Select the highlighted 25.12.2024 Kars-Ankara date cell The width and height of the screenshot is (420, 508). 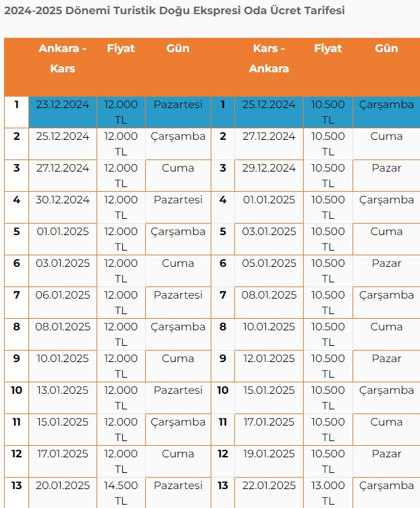[x=269, y=112]
